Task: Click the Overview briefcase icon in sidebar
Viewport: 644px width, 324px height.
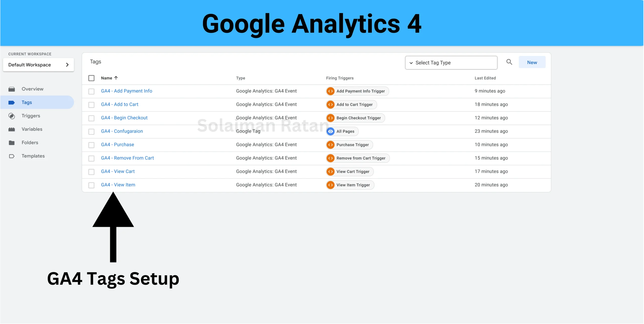Action: [12, 89]
